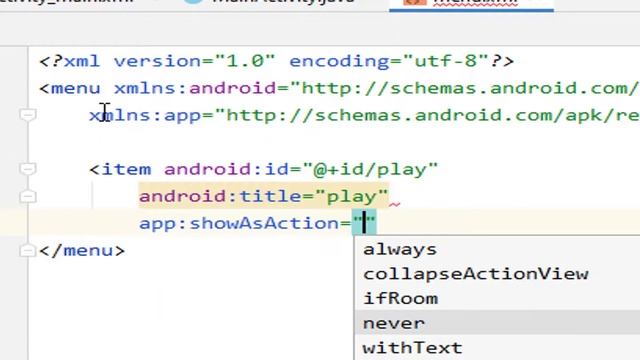Click the opening "<menu" tag name

[70, 88]
